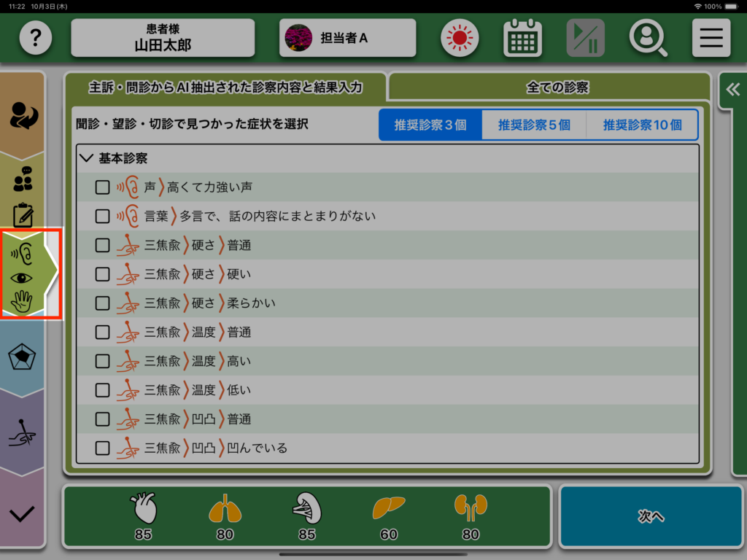The width and height of the screenshot is (747, 560).
Task: Open the calendar icon in top bar
Action: [x=522, y=38]
